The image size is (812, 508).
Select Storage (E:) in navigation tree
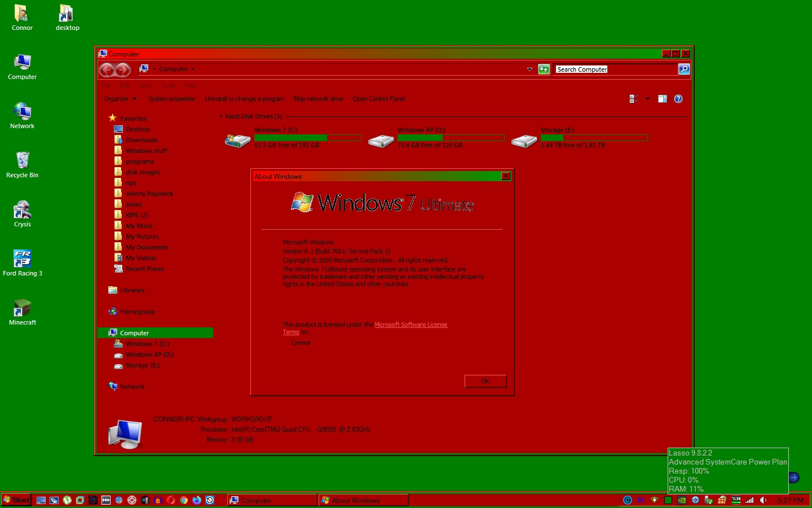[143, 365]
